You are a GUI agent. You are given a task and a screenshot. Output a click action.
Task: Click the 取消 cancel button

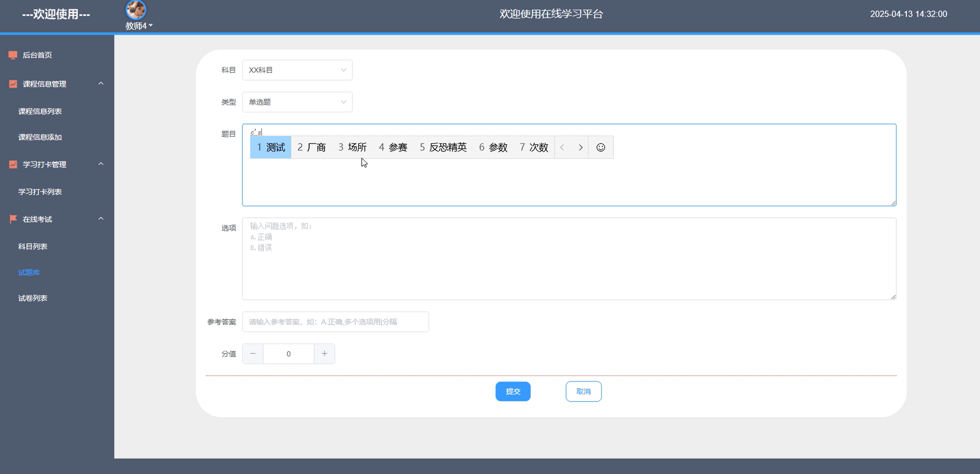click(583, 392)
